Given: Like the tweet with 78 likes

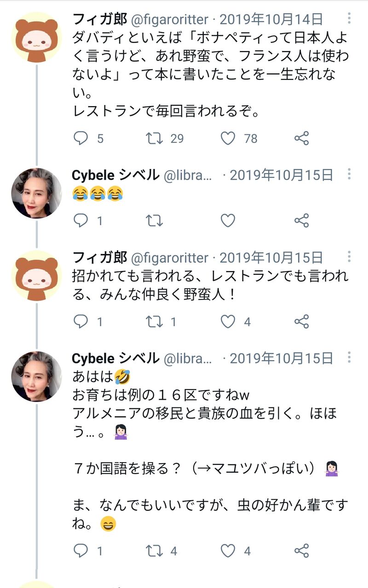Looking at the screenshot, I should [228, 138].
